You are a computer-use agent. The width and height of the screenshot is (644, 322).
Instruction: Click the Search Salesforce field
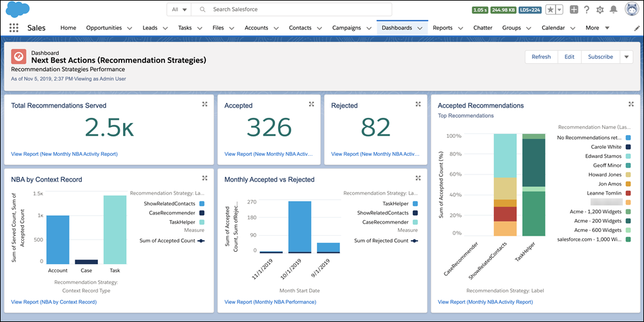[292, 9]
